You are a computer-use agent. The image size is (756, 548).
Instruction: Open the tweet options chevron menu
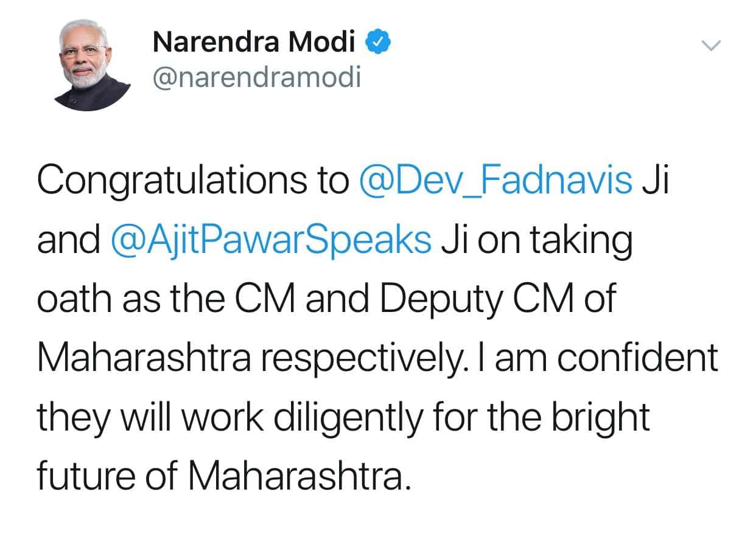(x=710, y=45)
